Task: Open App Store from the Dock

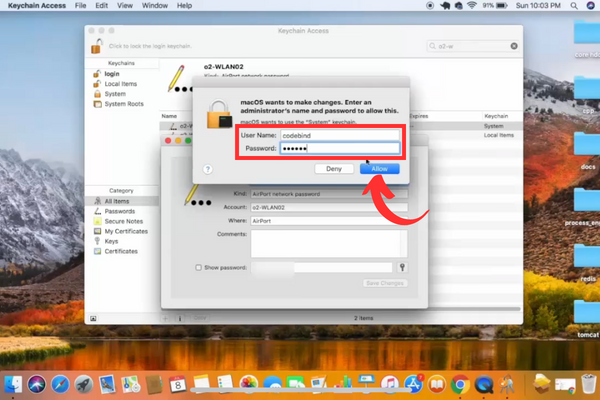Action: pos(414,384)
